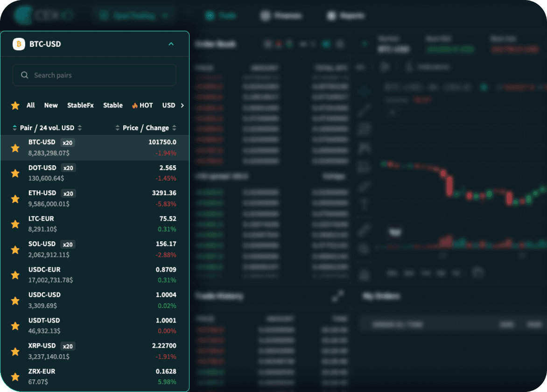This screenshot has width=547, height=392.
Task: Switch to the HOT pairs filter tab
Action: pyautogui.click(x=142, y=105)
